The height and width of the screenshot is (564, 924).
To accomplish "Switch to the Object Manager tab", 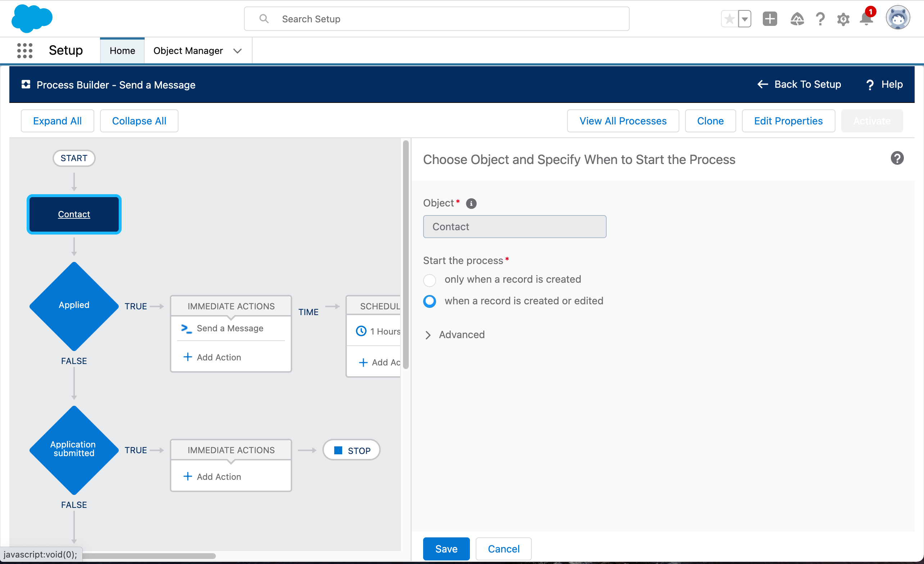I will [188, 51].
